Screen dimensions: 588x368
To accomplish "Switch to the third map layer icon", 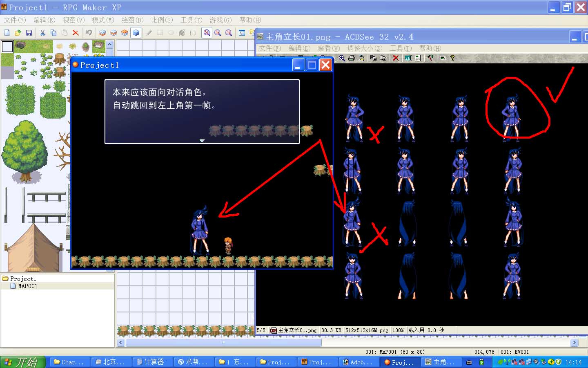I will (125, 33).
